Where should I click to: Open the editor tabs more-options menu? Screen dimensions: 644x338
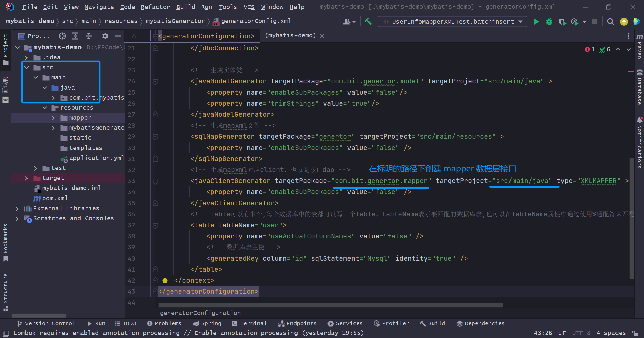coord(629,36)
